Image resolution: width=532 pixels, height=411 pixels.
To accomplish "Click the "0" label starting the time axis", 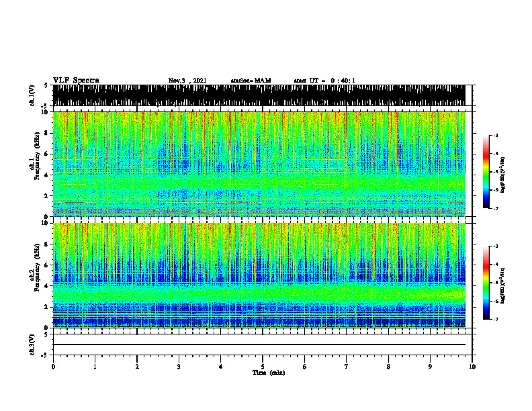I will 53,367.
